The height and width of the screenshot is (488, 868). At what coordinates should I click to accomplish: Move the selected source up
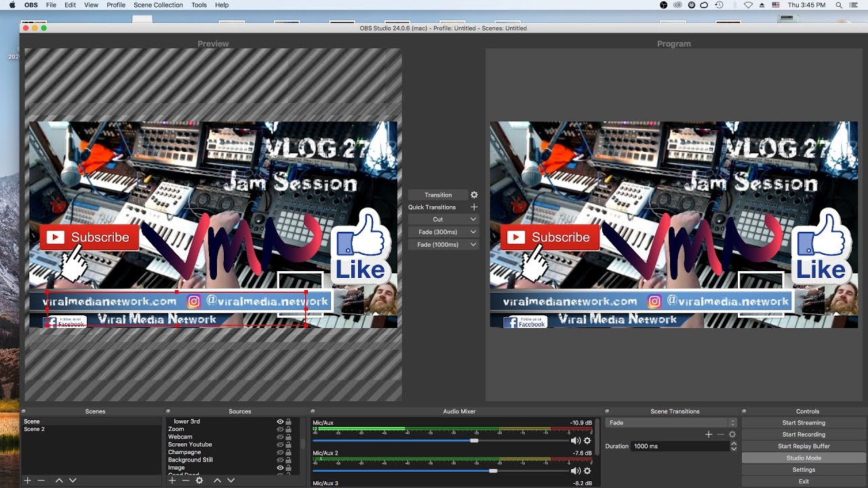coord(217,480)
